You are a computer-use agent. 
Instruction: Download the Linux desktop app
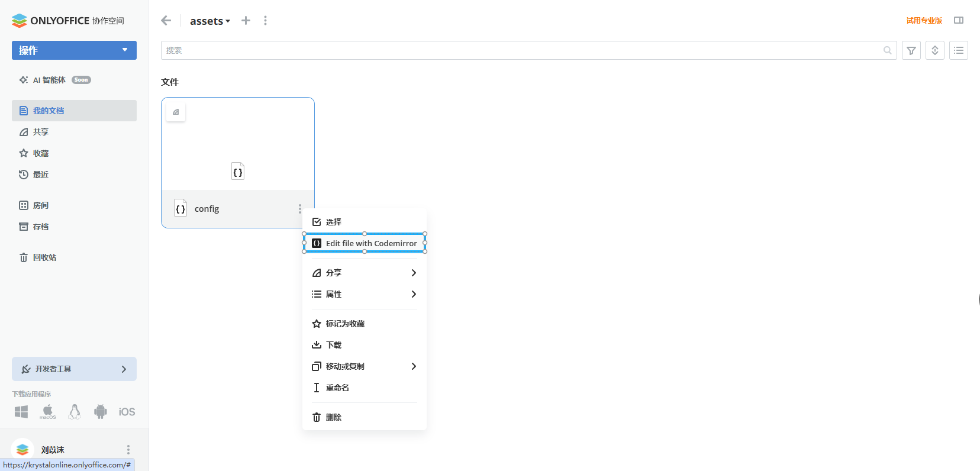pos(75,412)
